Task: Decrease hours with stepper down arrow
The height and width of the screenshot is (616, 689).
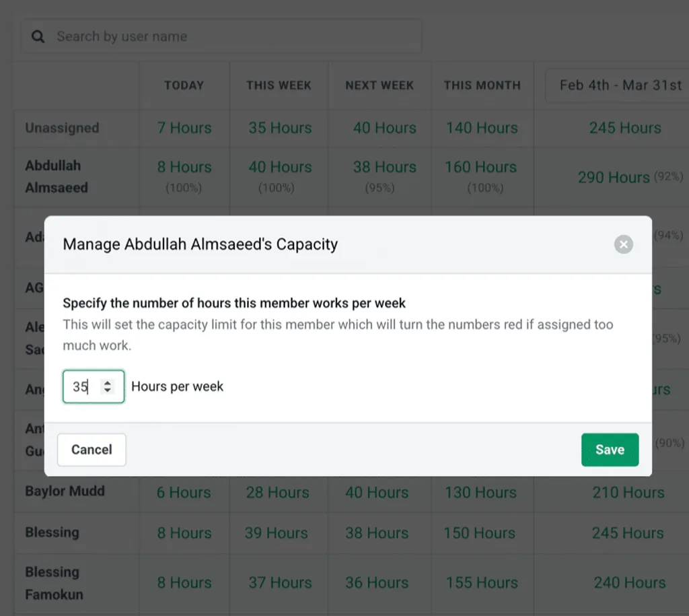Action: click(x=107, y=390)
